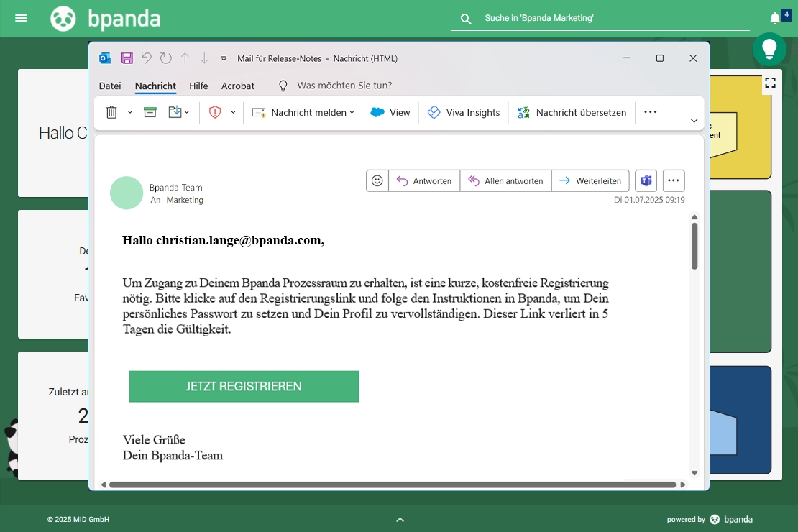Archive the message
The width and height of the screenshot is (798, 532).
coord(150,112)
